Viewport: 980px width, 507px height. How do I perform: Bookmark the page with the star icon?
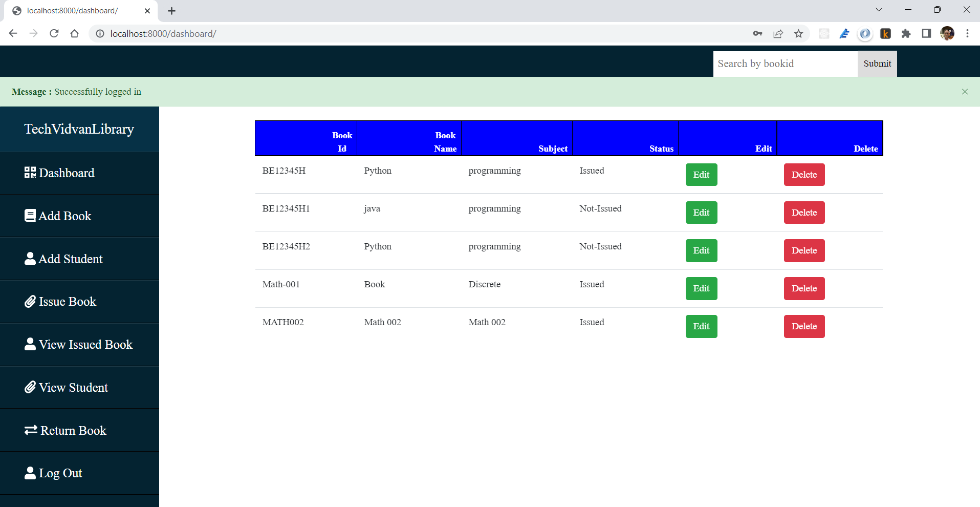798,33
